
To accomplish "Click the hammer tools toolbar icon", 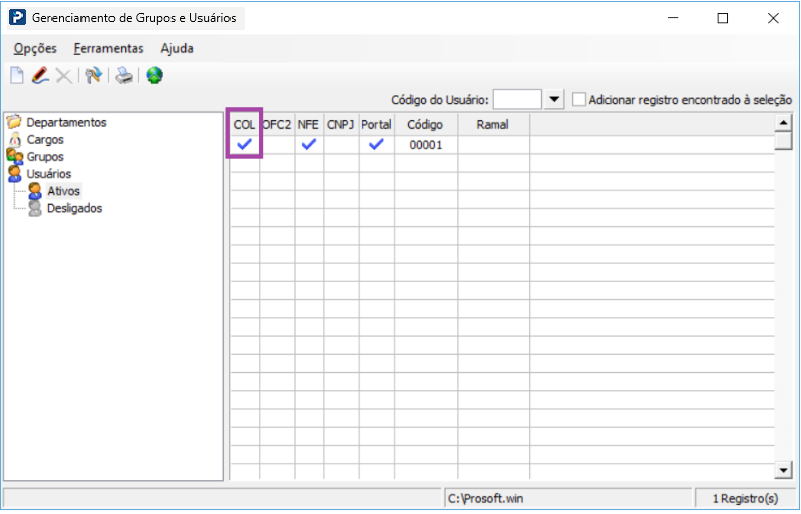I will pyautogui.click(x=93, y=76).
